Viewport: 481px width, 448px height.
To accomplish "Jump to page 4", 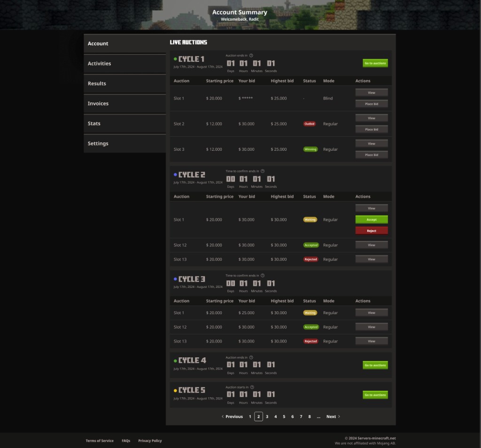I will [275, 417].
